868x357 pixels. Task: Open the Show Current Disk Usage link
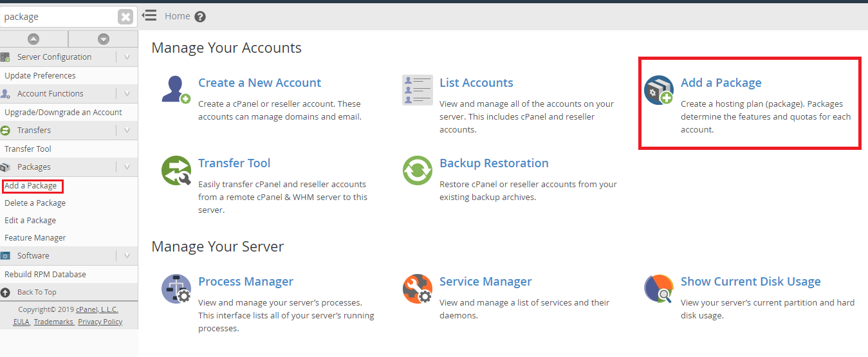click(x=751, y=282)
